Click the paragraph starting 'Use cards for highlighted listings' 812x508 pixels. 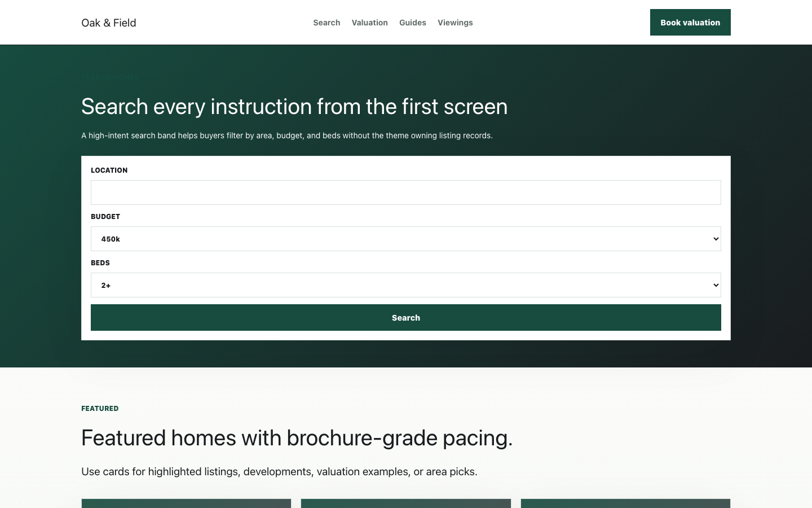(x=279, y=472)
